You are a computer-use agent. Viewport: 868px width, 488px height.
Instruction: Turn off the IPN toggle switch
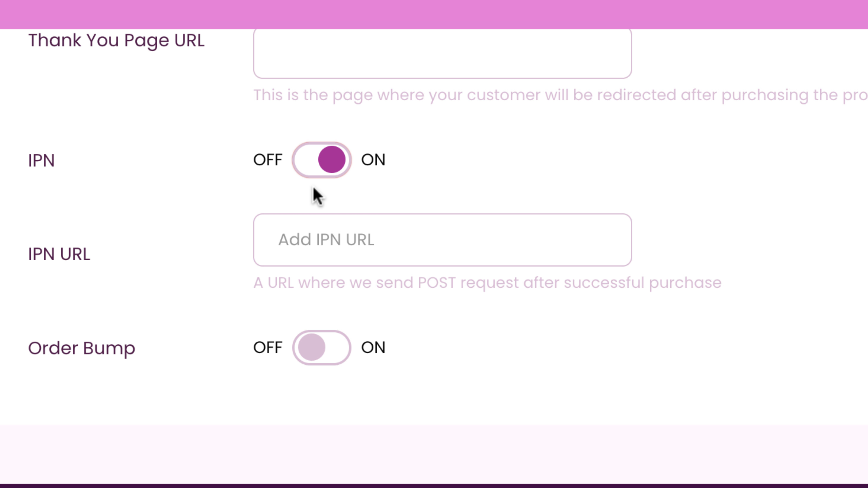pos(321,160)
